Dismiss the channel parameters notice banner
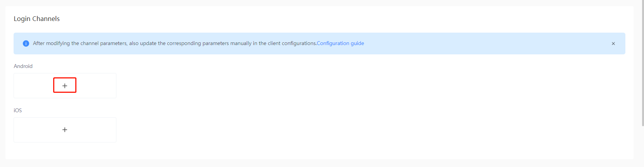 (613, 43)
